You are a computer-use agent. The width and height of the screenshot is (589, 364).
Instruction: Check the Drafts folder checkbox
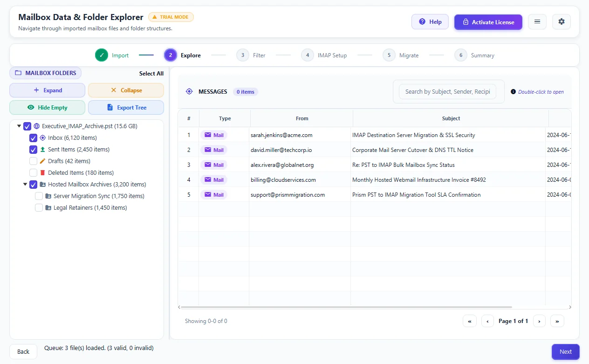click(33, 161)
